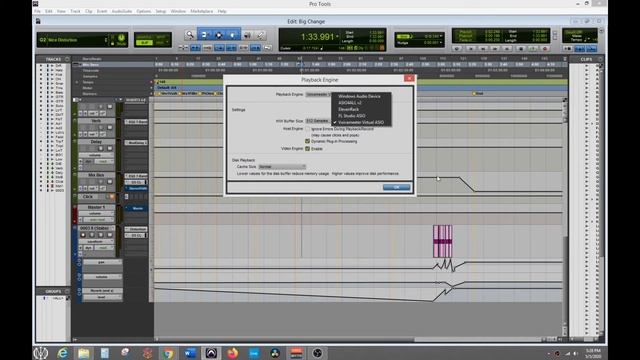Select the Selector tool
This screenshot has width=640, height=360.
click(x=218, y=35)
